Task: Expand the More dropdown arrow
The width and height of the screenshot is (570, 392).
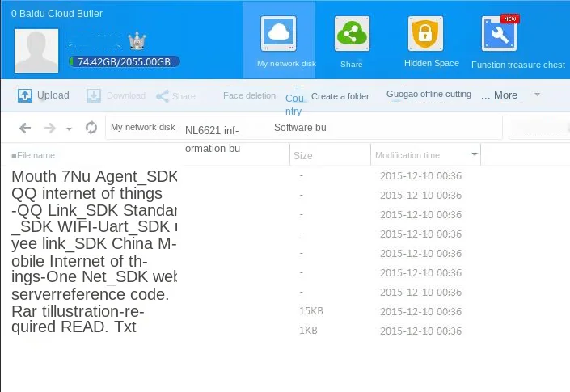Action: (x=537, y=95)
